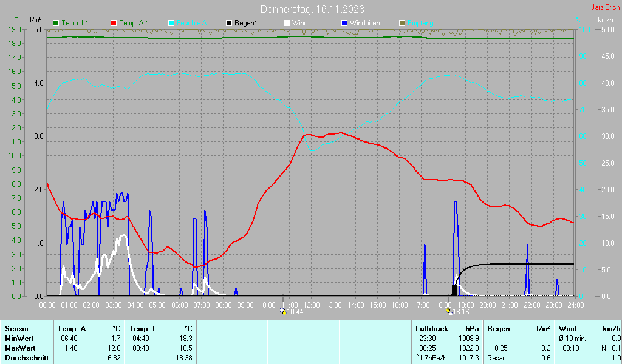Click the 'Windböen' legend label
This screenshot has width=622, height=364.
(x=364, y=24)
